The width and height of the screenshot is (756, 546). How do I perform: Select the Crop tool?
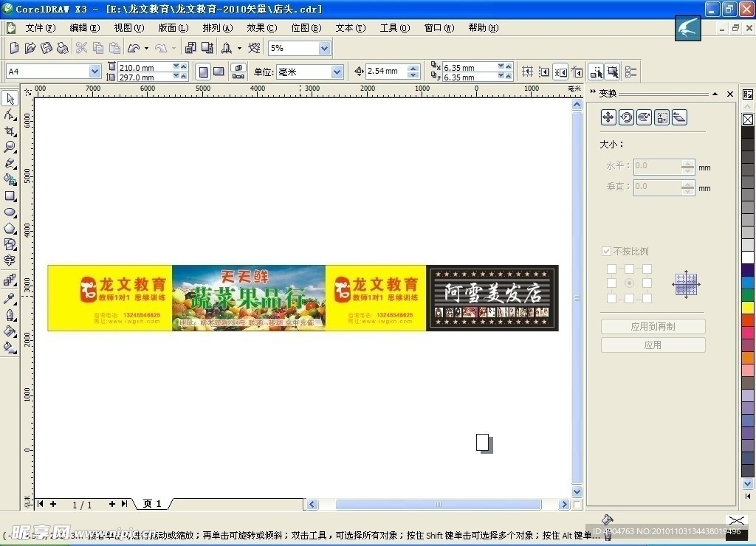[x=10, y=131]
